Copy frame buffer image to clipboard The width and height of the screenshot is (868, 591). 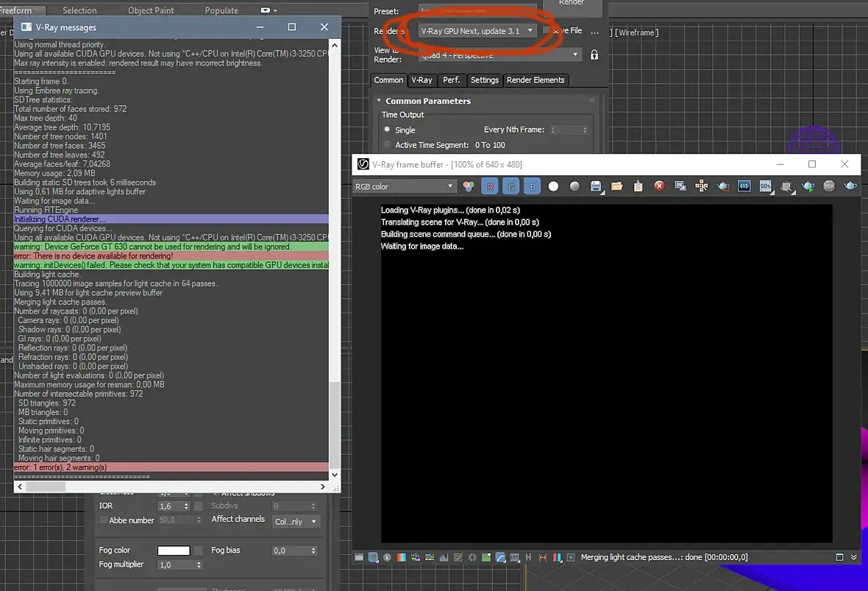638,187
